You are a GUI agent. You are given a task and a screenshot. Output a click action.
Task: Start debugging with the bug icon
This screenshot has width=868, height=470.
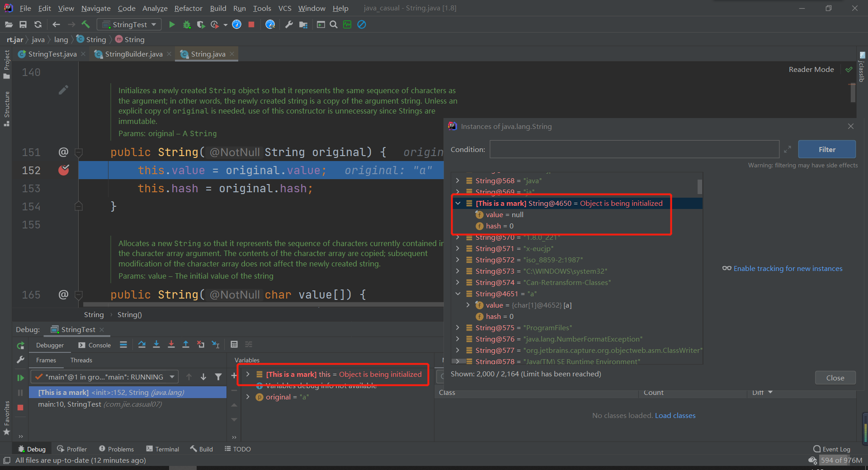[x=187, y=24]
